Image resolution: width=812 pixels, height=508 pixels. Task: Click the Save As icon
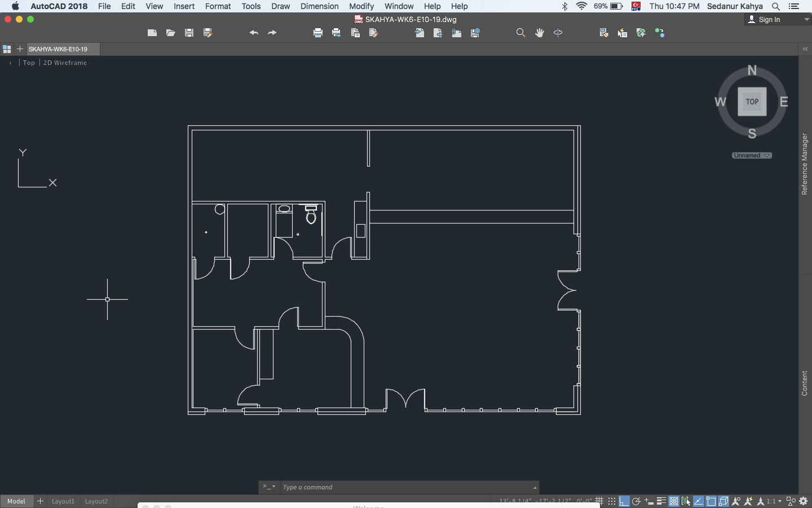click(x=208, y=33)
